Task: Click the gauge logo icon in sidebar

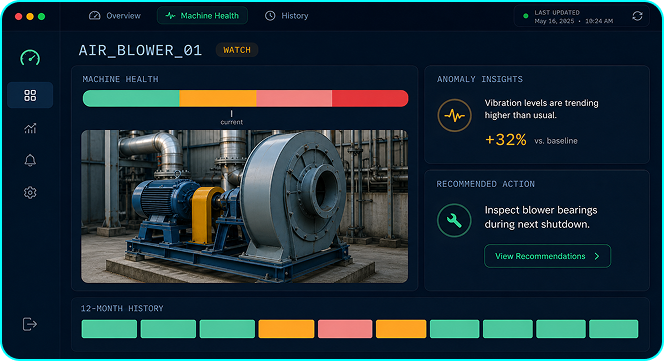Action: coord(30,58)
